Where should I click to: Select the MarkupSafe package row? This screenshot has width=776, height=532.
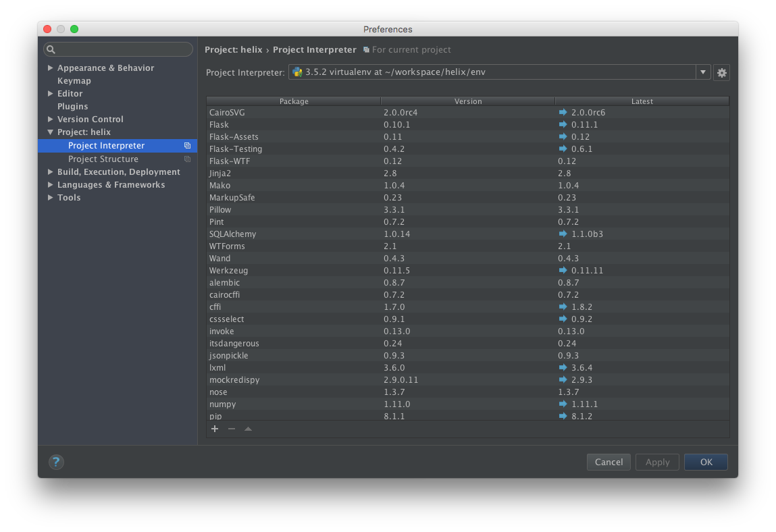tap(467, 197)
